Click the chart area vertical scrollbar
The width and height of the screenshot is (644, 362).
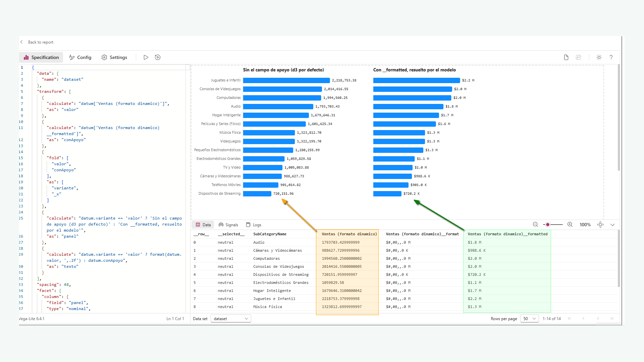pyautogui.click(x=619, y=117)
